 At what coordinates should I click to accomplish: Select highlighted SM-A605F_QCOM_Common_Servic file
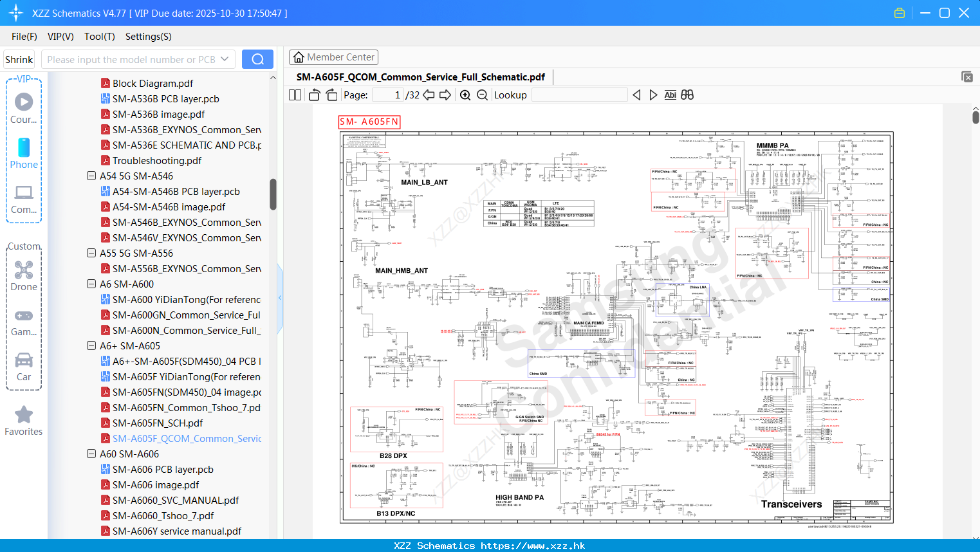[181, 438]
